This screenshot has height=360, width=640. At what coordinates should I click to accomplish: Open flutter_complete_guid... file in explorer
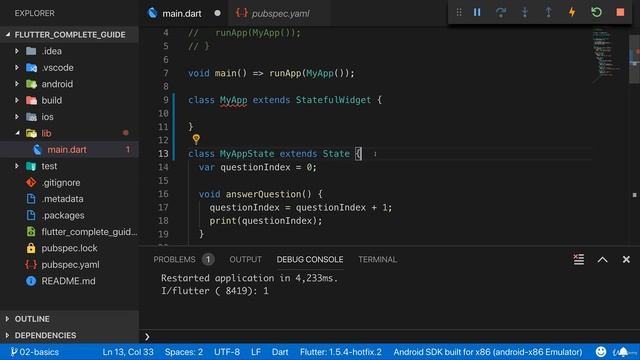(89, 232)
